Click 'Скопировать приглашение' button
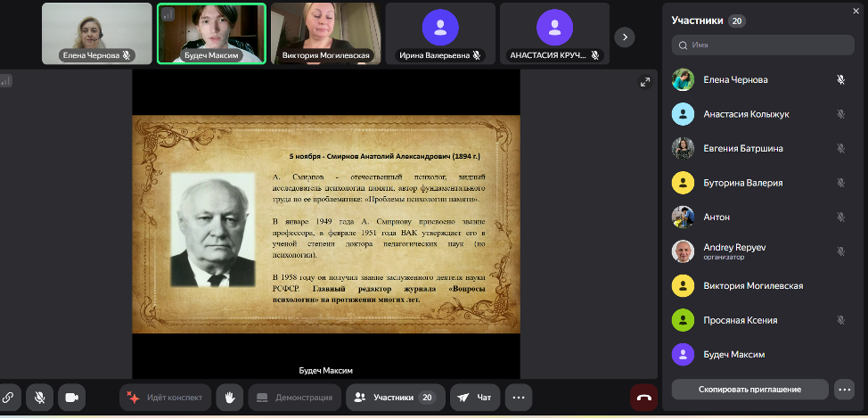The width and height of the screenshot is (868, 419). point(749,389)
